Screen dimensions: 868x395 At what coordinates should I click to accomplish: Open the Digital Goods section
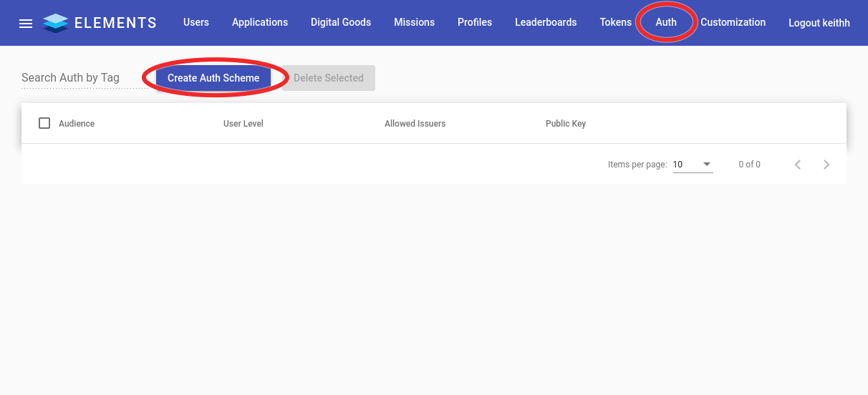(341, 22)
